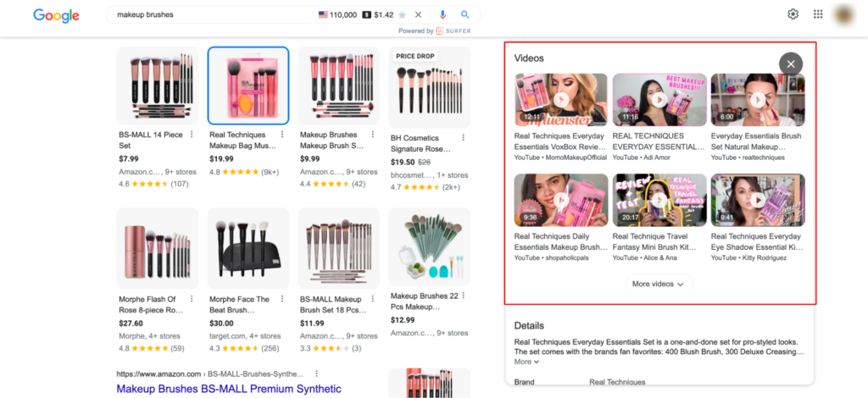Screen dimensions: 868x398
Task: Star the keyword in Surfer bar
Action: point(402,15)
